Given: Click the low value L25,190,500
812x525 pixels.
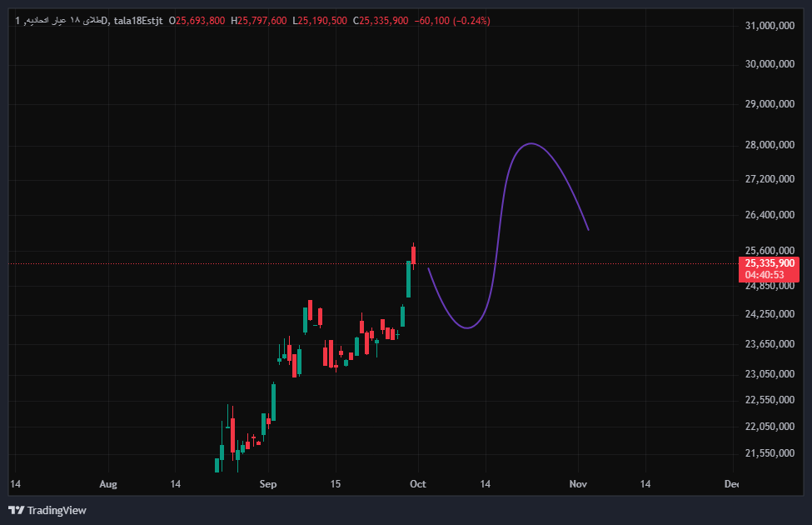Looking at the screenshot, I should pyautogui.click(x=320, y=21).
